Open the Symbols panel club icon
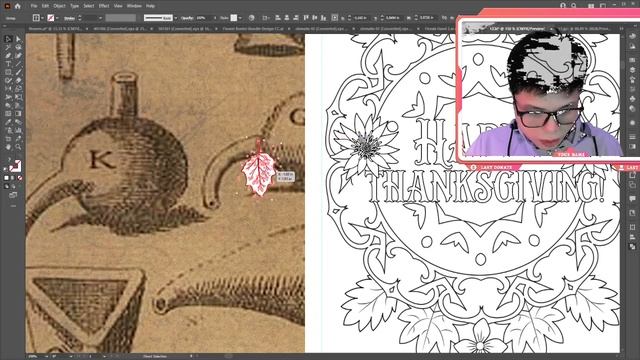 (633, 99)
